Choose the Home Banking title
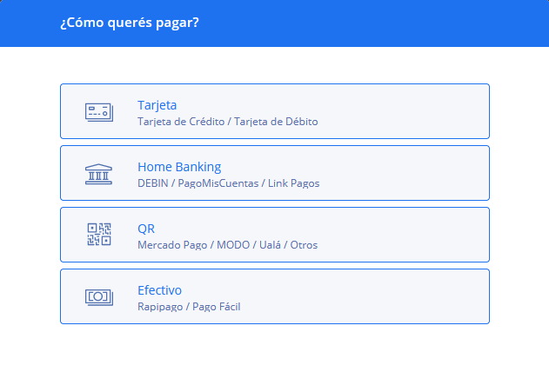Image resolution: width=549 pixels, height=392 pixels. click(179, 167)
